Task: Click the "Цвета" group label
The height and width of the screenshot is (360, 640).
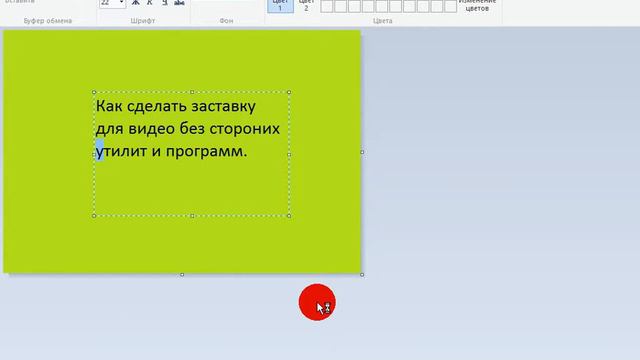Action: click(382, 21)
